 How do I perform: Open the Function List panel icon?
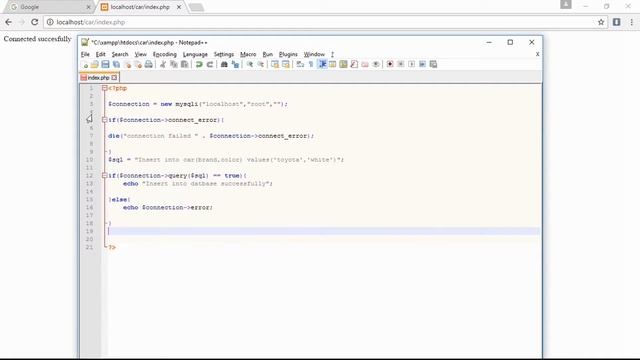[x=354, y=64]
